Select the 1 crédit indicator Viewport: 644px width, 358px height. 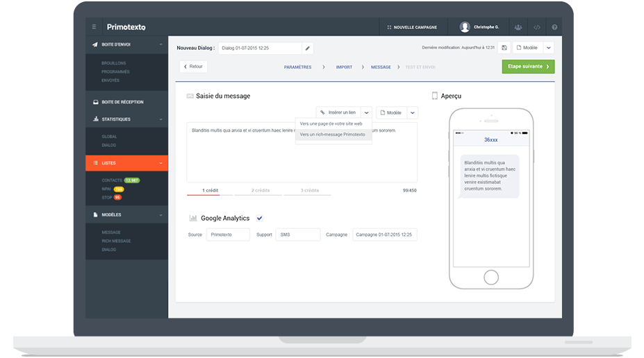(210, 191)
